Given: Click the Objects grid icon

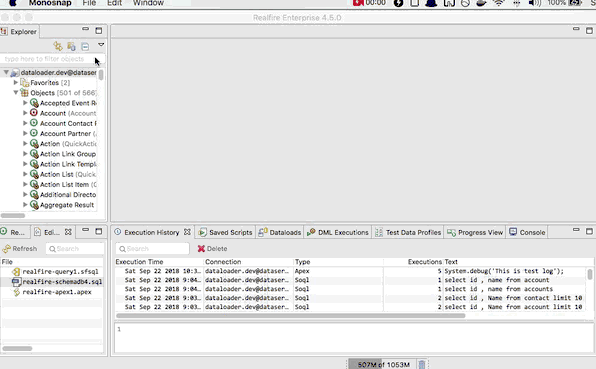Looking at the screenshot, I should [25, 93].
